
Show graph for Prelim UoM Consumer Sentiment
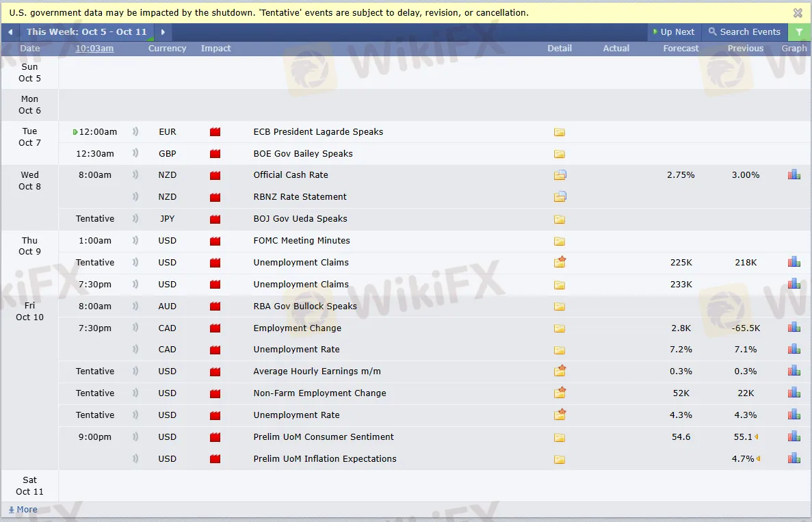[794, 436]
